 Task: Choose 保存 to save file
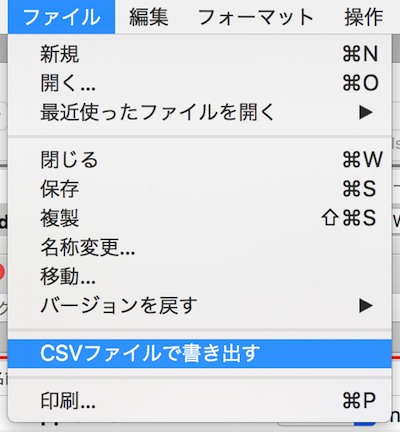click(200, 189)
